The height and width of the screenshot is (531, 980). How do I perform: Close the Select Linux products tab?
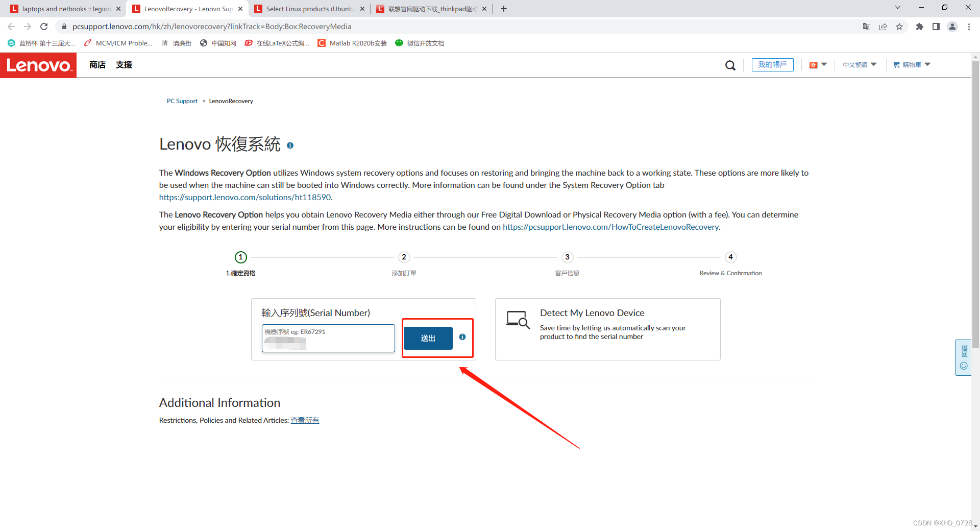[x=362, y=9]
